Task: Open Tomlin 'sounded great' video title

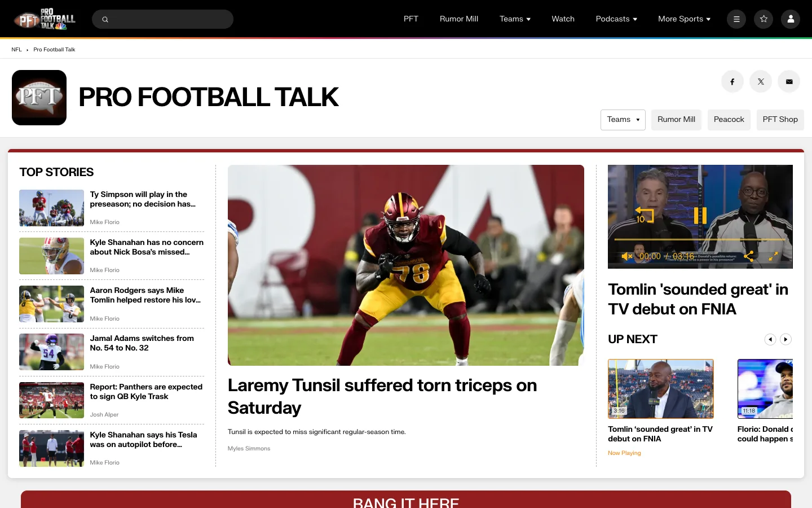Action: (x=698, y=299)
